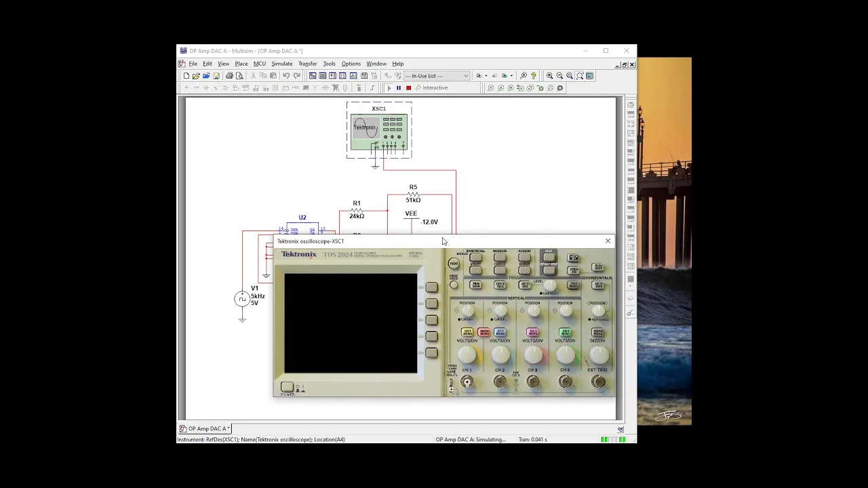Image resolution: width=868 pixels, height=488 pixels.
Task: Click the DISPLAY oscilloscope button
Action: click(525, 270)
